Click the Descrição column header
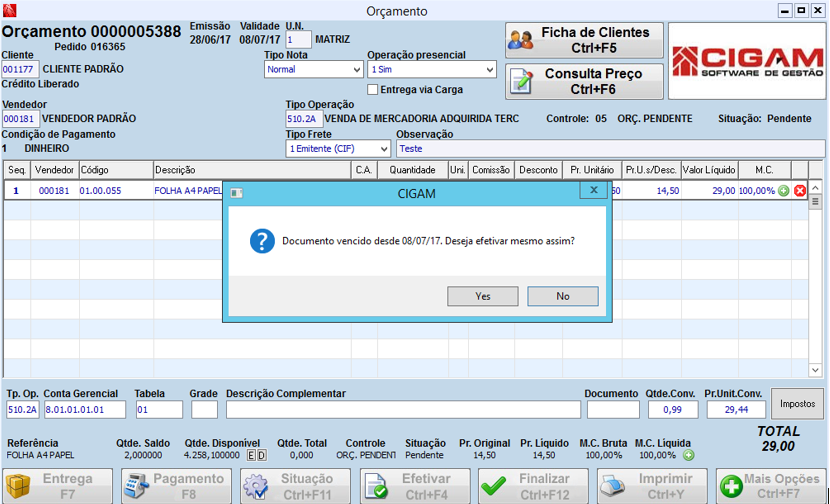Image resolution: width=830 pixels, height=504 pixels. point(252,170)
